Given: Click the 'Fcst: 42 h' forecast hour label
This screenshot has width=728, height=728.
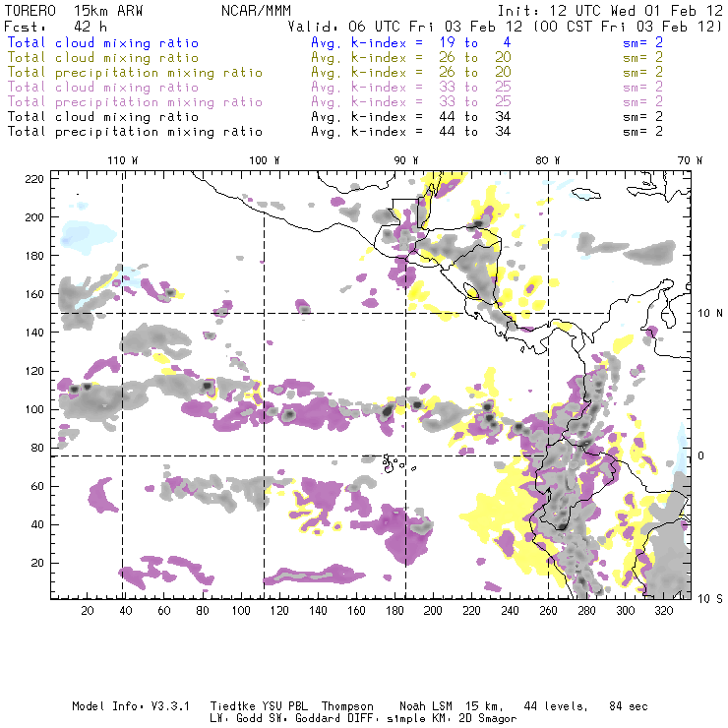Looking at the screenshot, I should click(56, 27).
